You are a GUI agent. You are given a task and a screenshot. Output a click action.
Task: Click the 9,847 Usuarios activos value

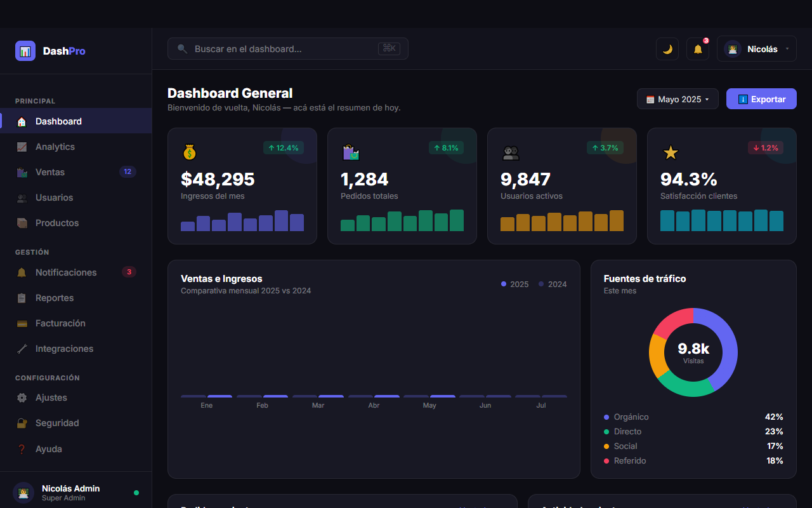click(x=526, y=179)
